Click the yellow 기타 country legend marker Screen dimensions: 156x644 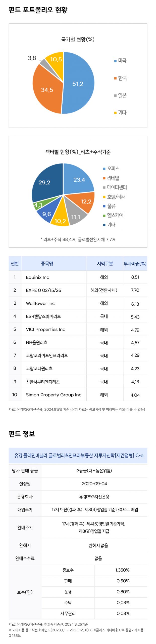[115, 113]
